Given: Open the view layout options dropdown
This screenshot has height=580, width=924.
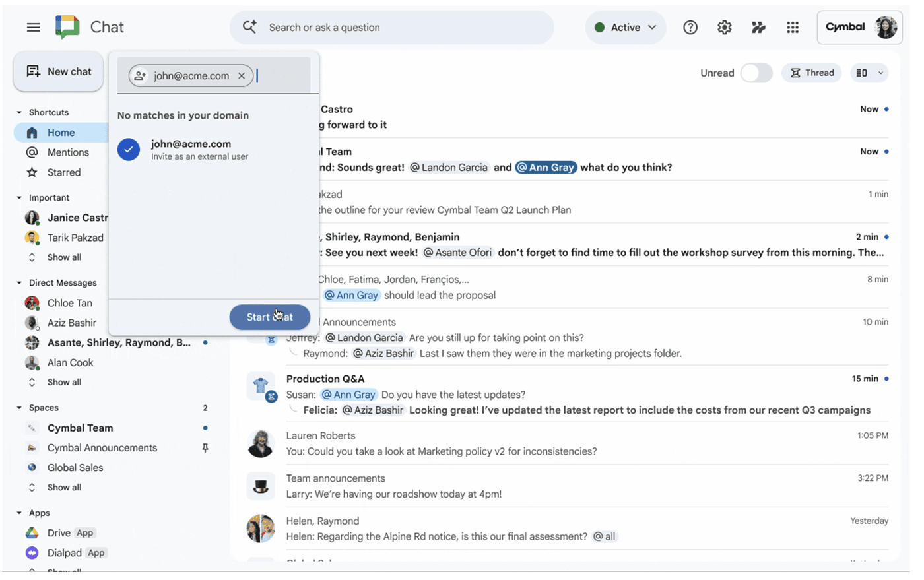Looking at the screenshot, I should pyautogui.click(x=869, y=73).
